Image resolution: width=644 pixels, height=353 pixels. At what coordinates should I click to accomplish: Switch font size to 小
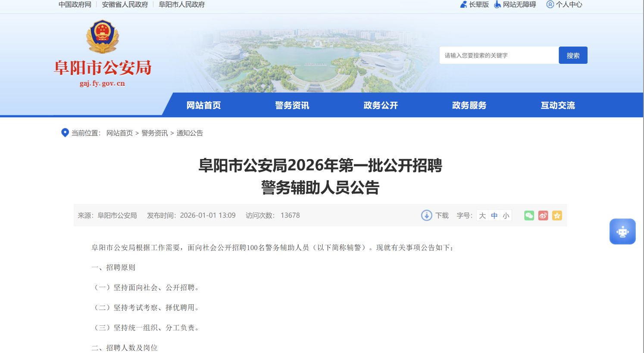coord(506,216)
